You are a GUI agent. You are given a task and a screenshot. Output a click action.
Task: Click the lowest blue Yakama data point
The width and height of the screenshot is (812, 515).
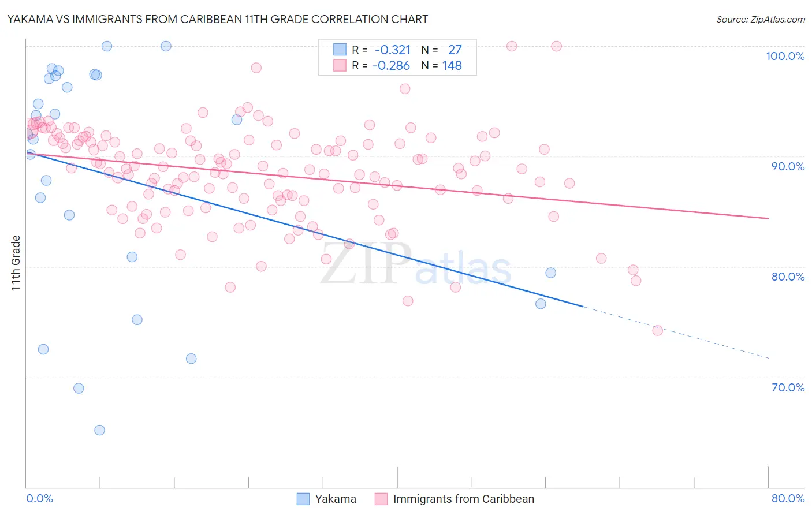99,430
